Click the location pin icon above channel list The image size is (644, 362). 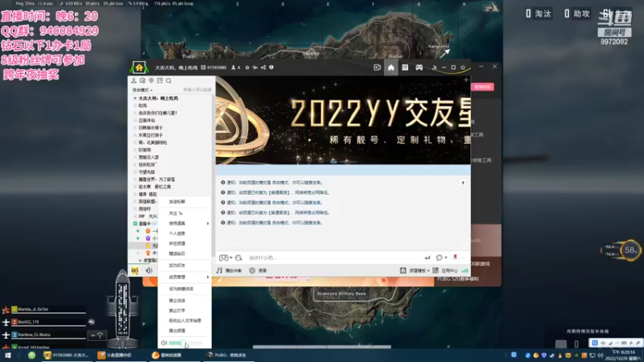[x=151, y=80]
